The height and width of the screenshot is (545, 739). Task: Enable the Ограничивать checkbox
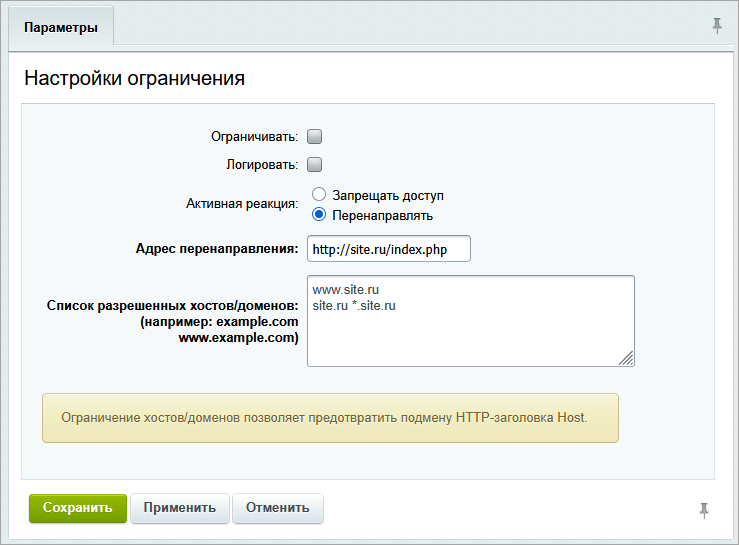pos(314,137)
